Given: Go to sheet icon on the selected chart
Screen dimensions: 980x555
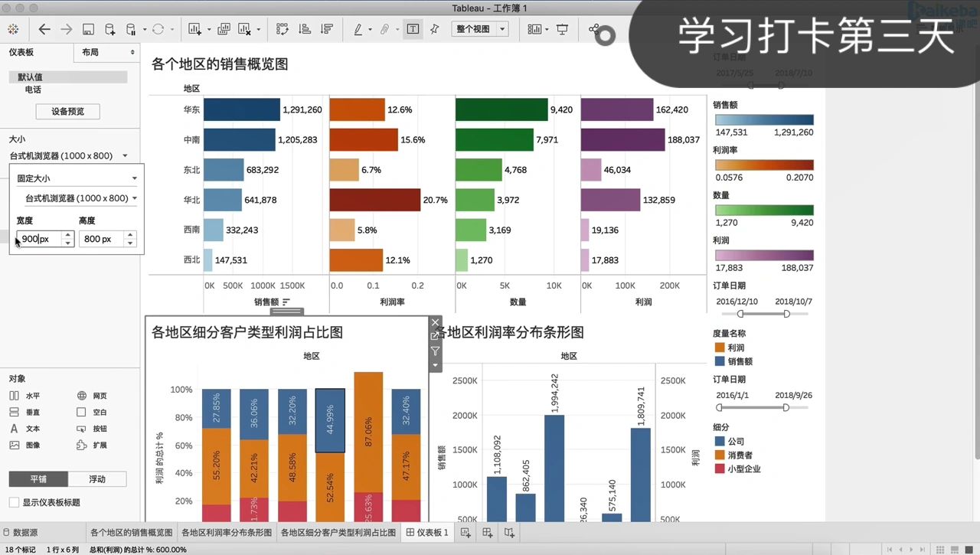Looking at the screenshot, I should pos(436,336).
